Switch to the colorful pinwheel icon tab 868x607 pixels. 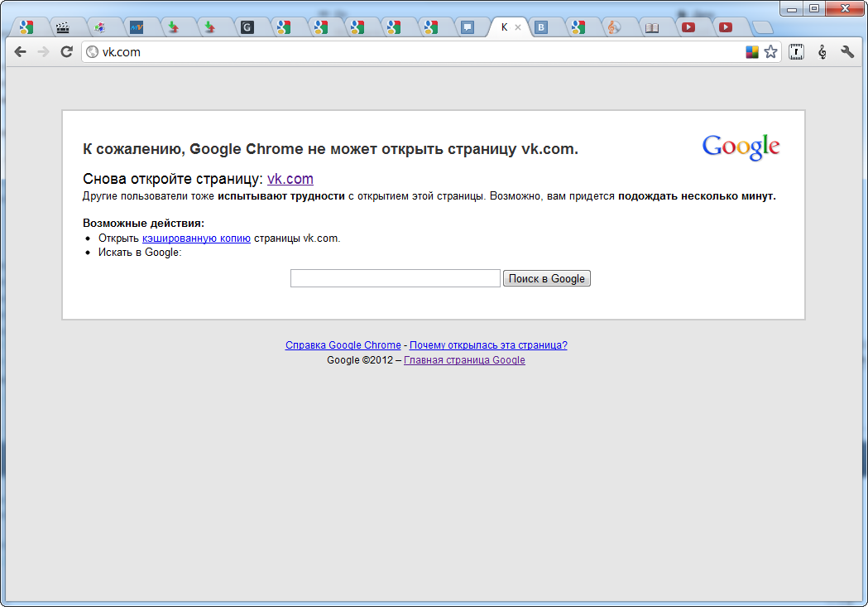pyautogui.click(x=99, y=27)
